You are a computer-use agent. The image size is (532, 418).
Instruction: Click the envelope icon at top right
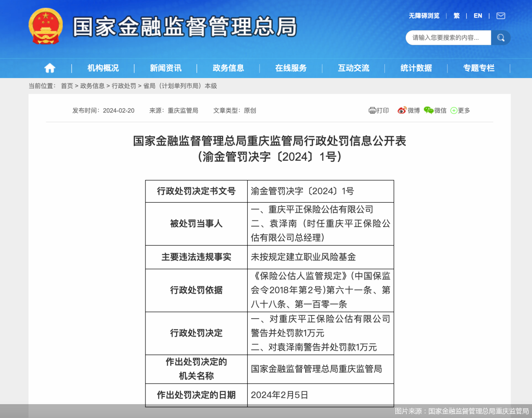[501, 16]
